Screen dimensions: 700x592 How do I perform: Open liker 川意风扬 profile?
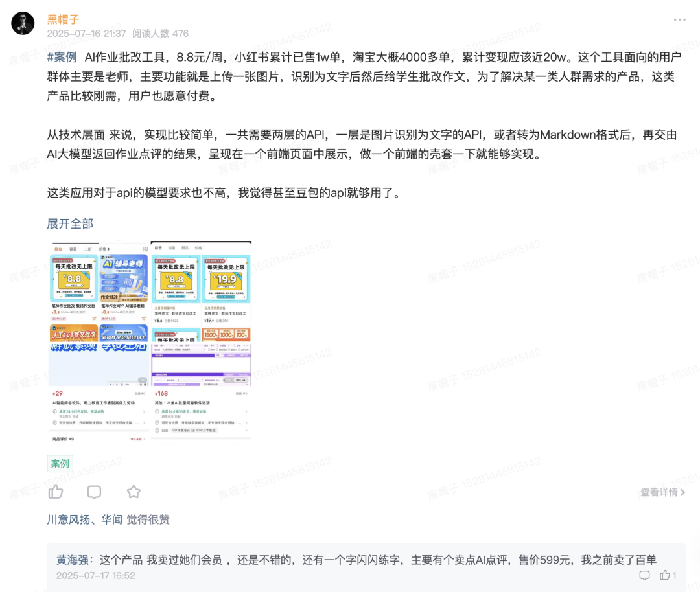click(68, 519)
